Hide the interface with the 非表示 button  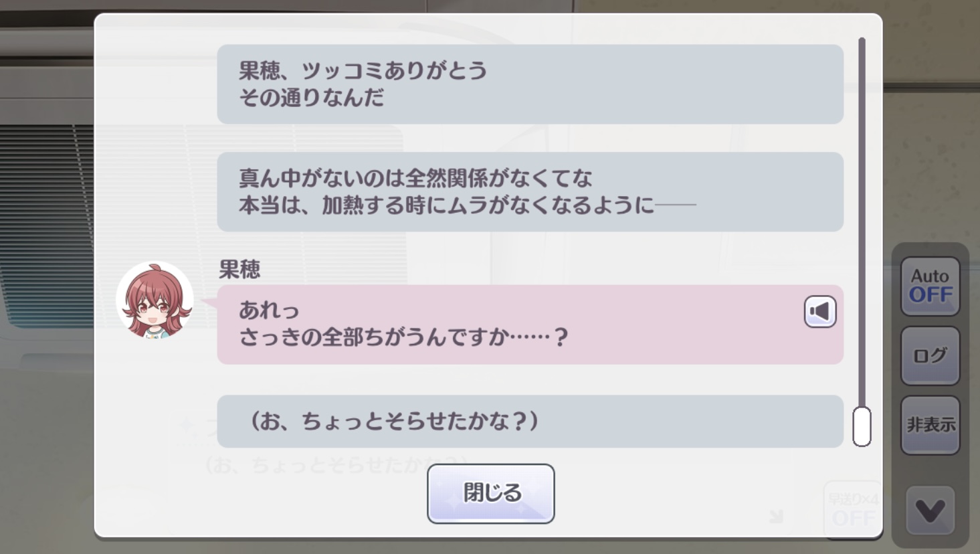(x=930, y=425)
